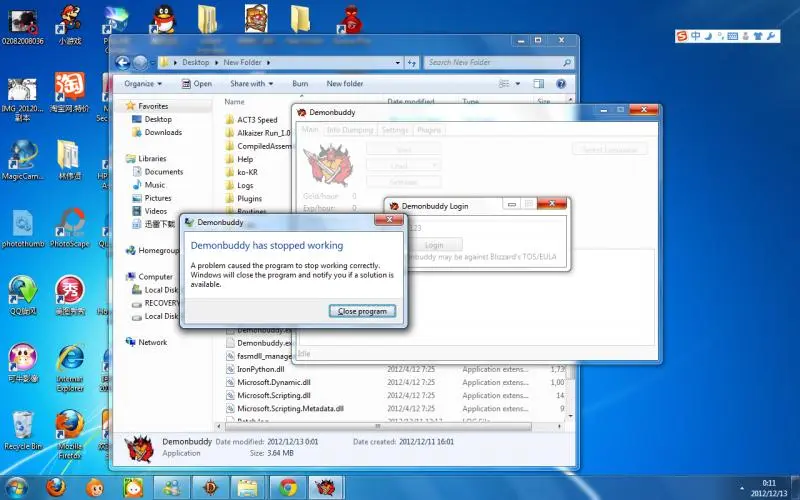Select Network in the navigation pane
The height and width of the screenshot is (500, 800).
(152, 342)
